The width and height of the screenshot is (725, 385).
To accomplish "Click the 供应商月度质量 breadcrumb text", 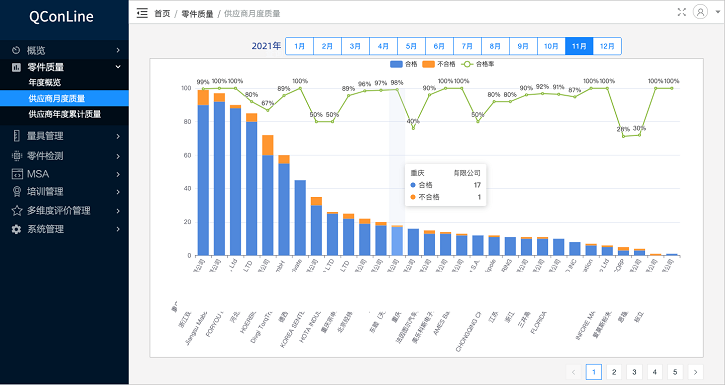I will [x=252, y=14].
